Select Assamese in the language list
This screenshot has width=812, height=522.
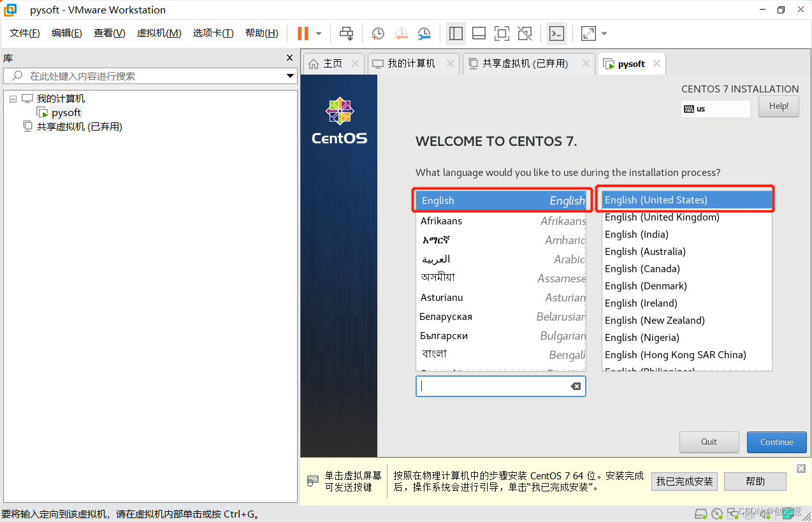tap(501, 279)
